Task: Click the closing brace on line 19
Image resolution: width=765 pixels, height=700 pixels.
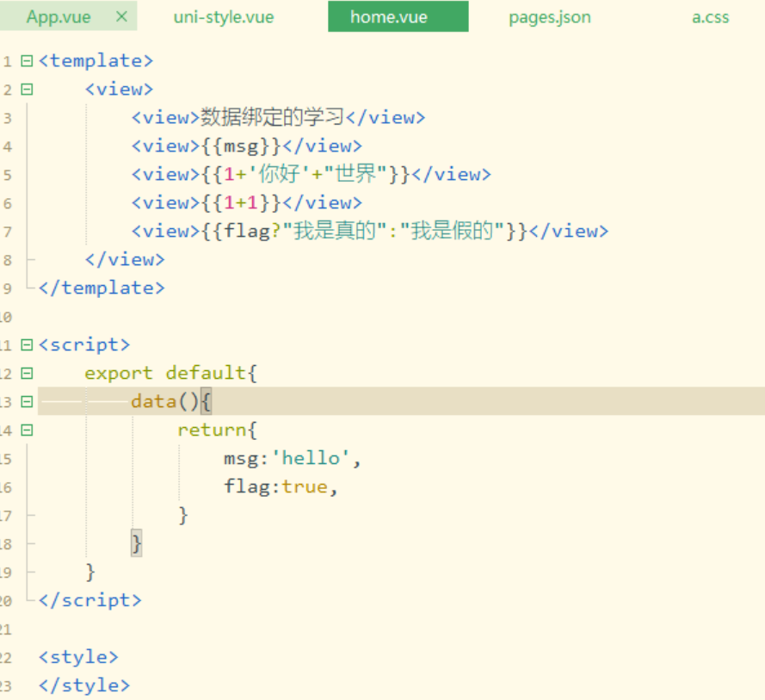Action: pos(90,572)
